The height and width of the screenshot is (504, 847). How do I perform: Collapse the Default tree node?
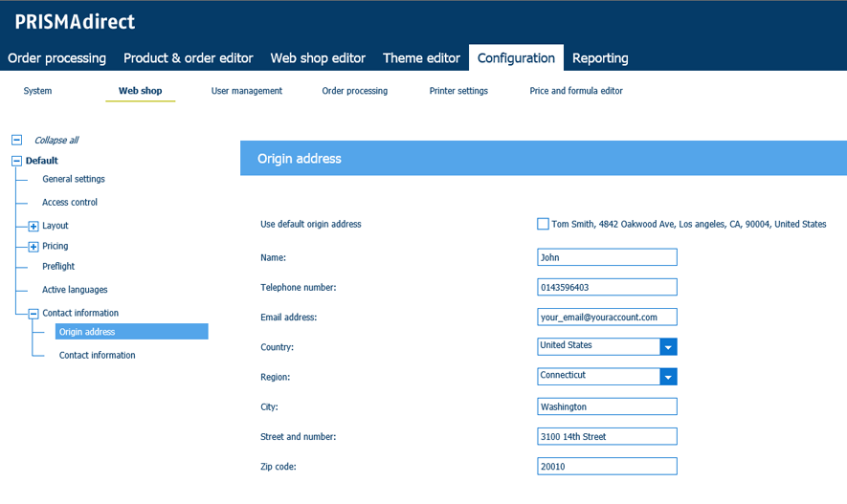[16, 161]
